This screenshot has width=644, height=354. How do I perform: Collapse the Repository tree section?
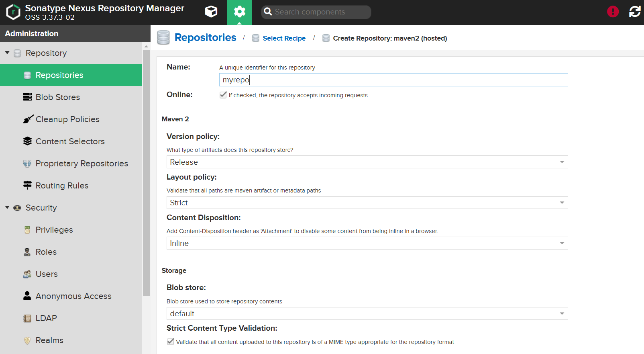7,53
